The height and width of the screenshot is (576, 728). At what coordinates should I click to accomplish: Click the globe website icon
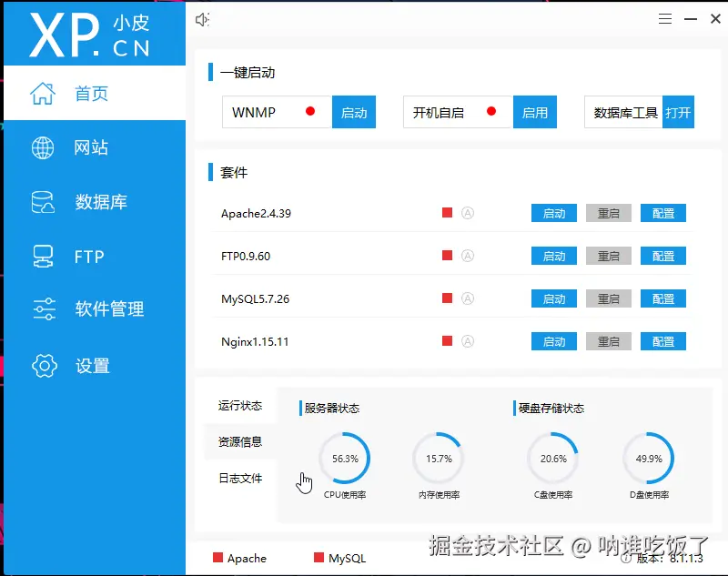43,148
